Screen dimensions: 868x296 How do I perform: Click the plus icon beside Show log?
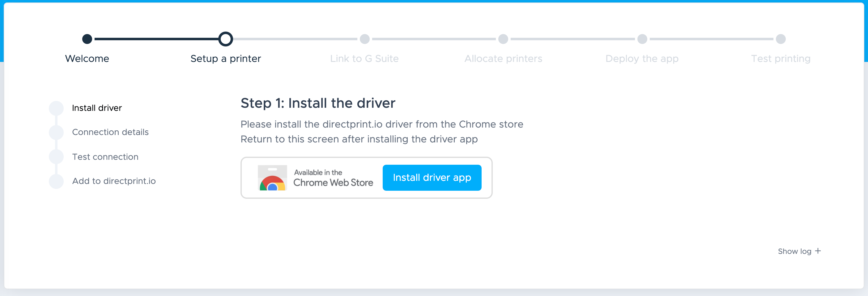coord(818,251)
